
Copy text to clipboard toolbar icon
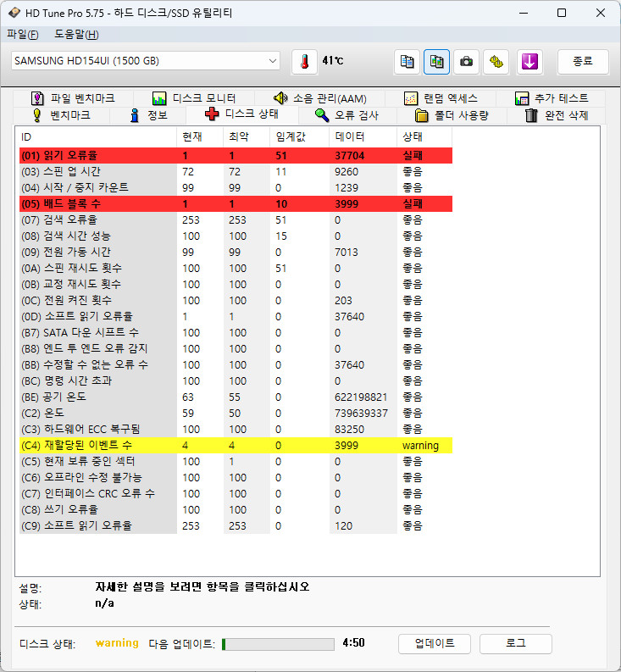click(407, 62)
